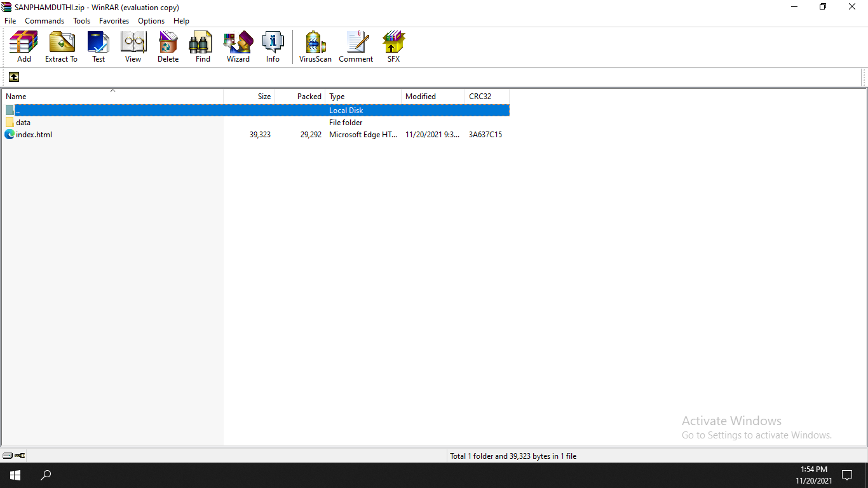Image resolution: width=868 pixels, height=488 pixels.
Task: Select the data folder
Action: (23, 123)
